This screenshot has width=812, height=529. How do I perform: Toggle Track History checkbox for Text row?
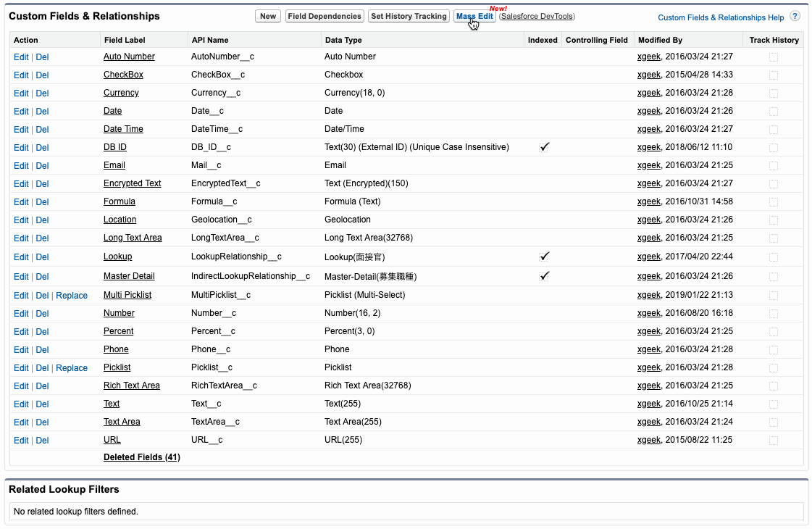(x=774, y=404)
